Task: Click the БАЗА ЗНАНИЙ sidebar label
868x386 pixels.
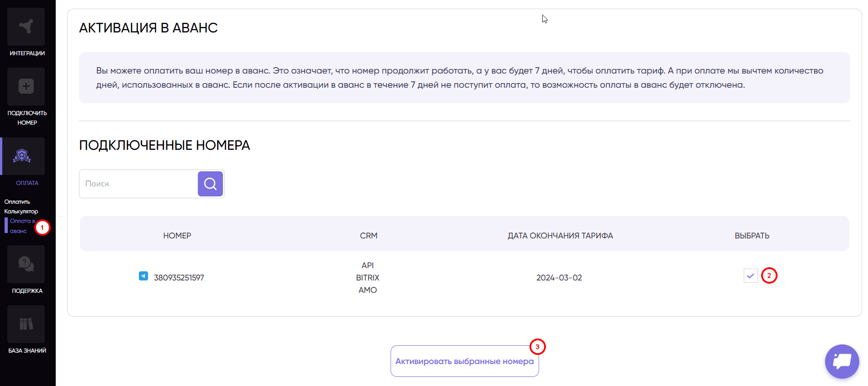Action: coord(27,351)
